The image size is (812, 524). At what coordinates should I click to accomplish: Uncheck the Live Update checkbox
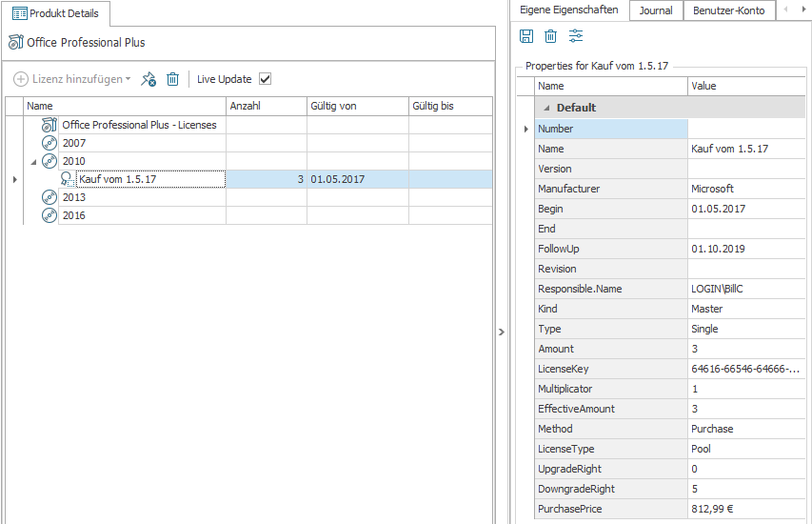click(x=266, y=79)
